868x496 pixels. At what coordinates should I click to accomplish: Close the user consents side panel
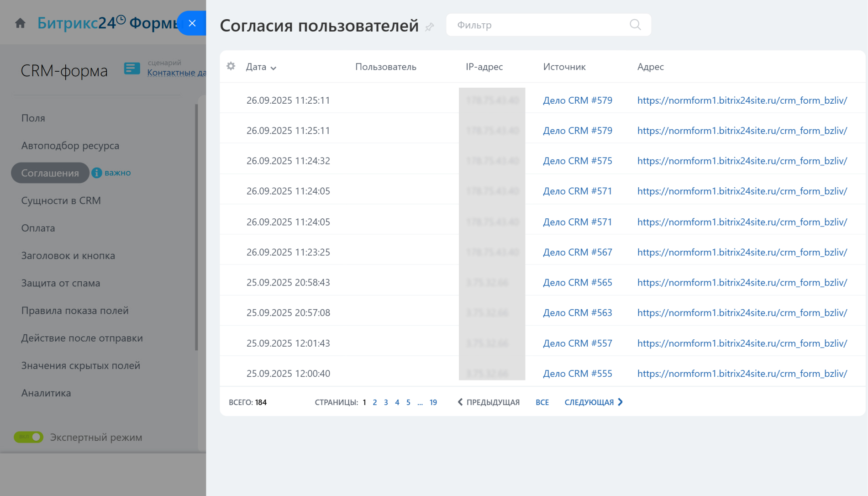click(x=192, y=23)
